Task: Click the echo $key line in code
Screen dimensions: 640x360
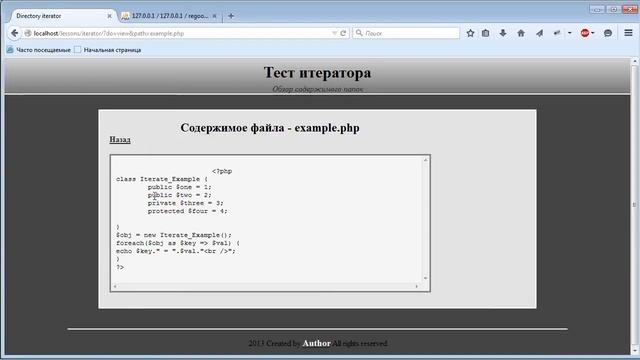Action: [176, 251]
